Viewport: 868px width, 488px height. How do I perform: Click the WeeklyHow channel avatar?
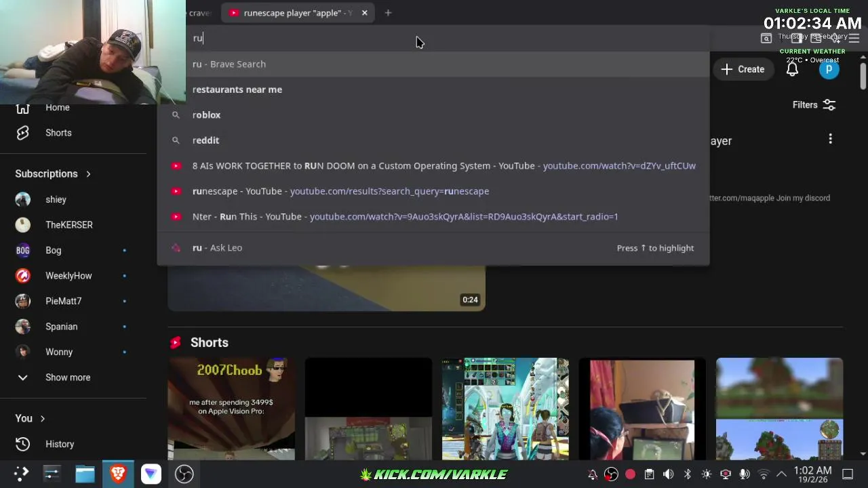[x=23, y=276]
